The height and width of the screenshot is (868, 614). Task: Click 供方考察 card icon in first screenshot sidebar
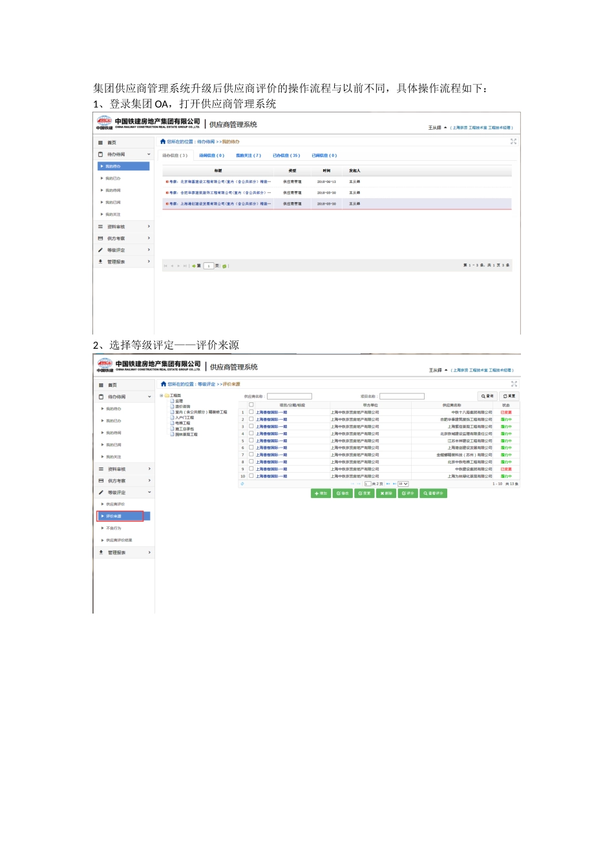[x=100, y=238]
